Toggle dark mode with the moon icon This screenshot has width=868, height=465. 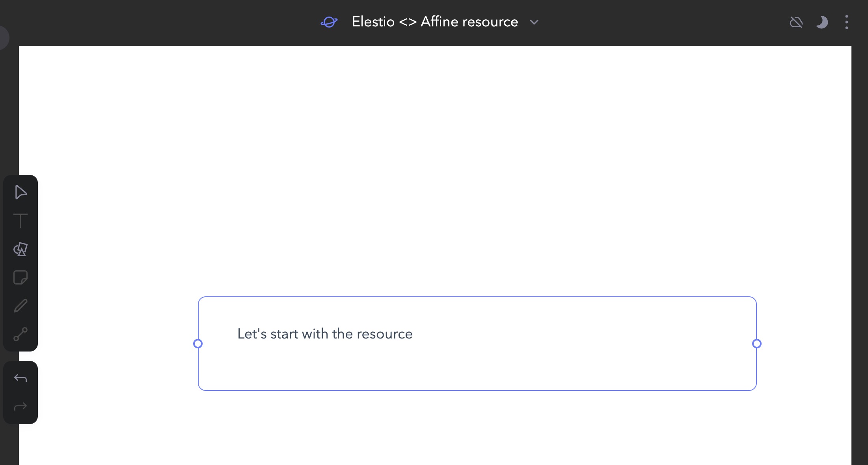click(x=822, y=22)
